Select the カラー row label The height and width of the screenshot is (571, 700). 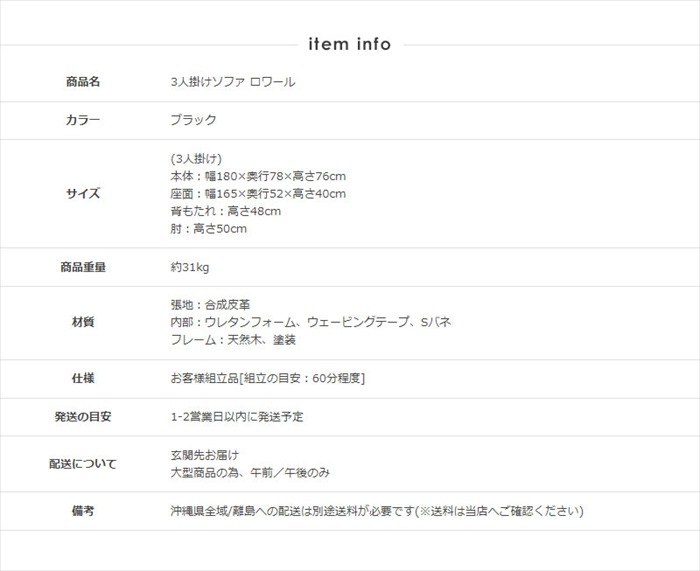83,120
